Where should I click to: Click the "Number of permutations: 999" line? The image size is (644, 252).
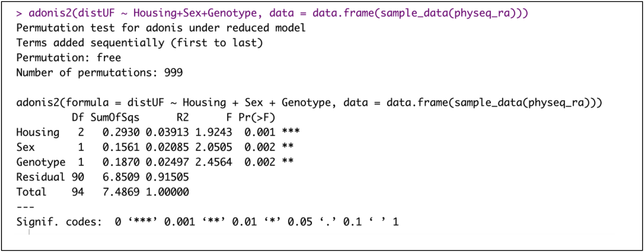99,73
